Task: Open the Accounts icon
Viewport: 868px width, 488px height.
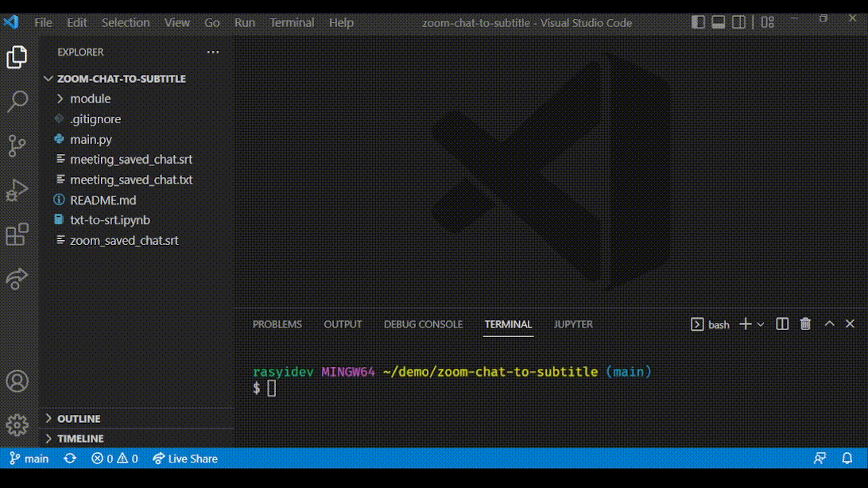Action: pyautogui.click(x=17, y=381)
